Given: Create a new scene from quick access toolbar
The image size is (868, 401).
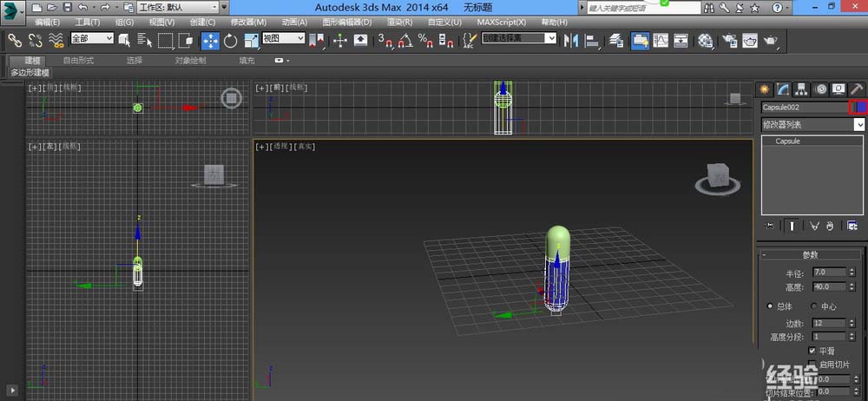Looking at the screenshot, I should pyautogui.click(x=36, y=7).
